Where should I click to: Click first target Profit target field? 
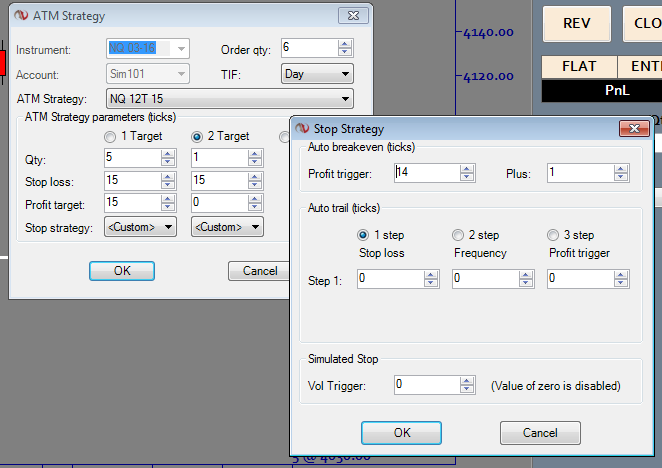133,203
